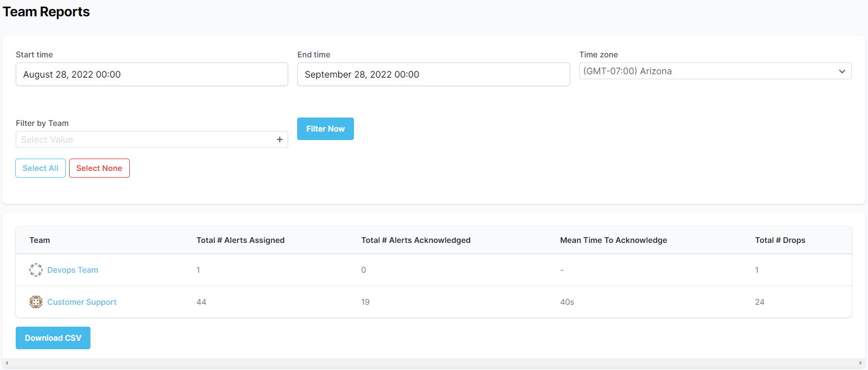The image size is (868, 370).
Task: Click the Devops Team avatar icon
Action: (x=35, y=270)
